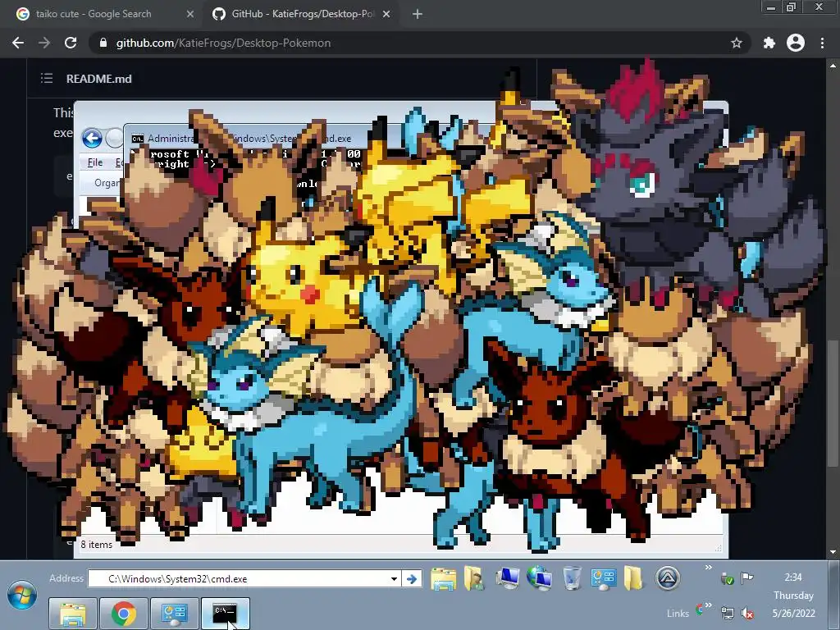
Task: Open README table of contents list icon
Action: [x=47, y=78]
